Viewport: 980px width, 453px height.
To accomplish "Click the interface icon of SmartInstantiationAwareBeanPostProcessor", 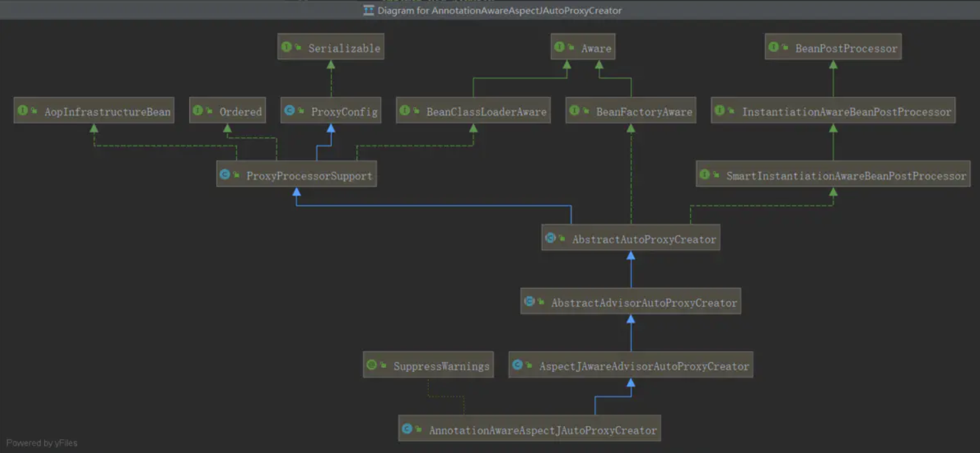I will pyautogui.click(x=705, y=174).
